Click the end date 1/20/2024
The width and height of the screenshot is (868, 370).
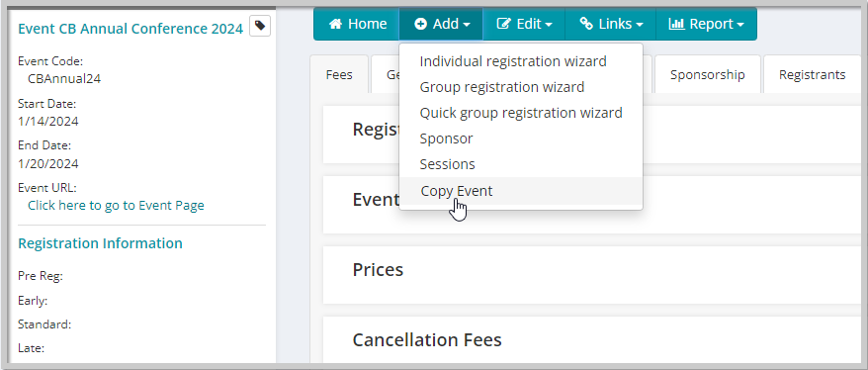coord(48,164)
